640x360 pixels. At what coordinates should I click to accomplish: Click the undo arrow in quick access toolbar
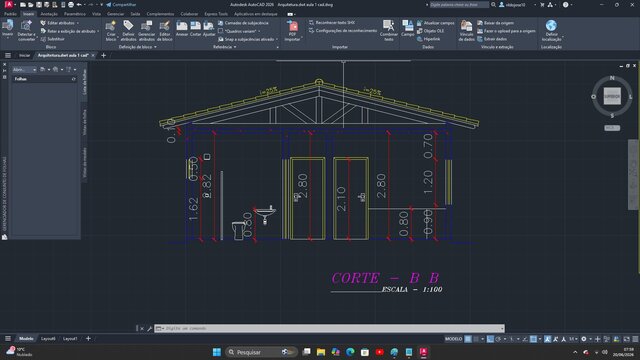pos(79,4)
